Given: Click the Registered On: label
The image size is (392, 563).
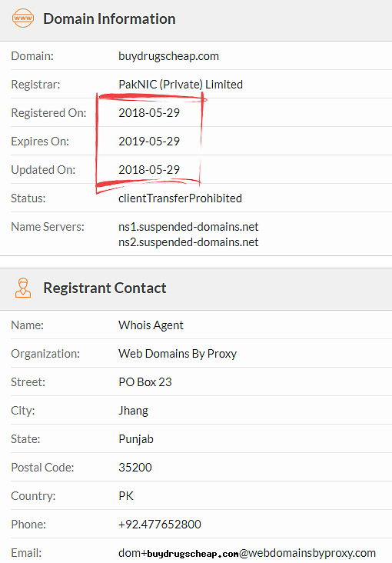Looking at the screenshot, I should (x=49, y=113).
